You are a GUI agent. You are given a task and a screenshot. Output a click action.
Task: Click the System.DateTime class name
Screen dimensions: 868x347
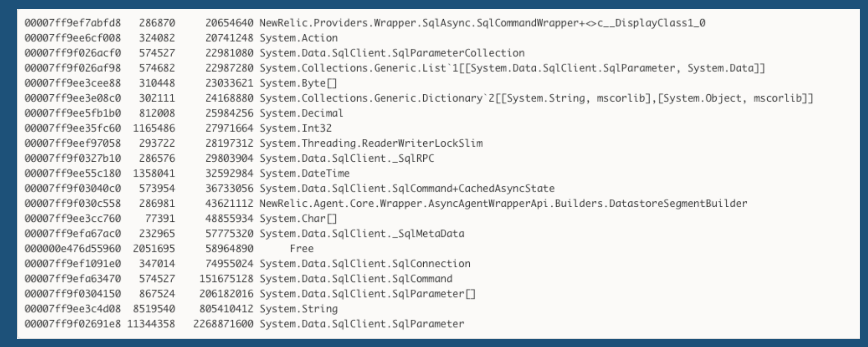304,173
